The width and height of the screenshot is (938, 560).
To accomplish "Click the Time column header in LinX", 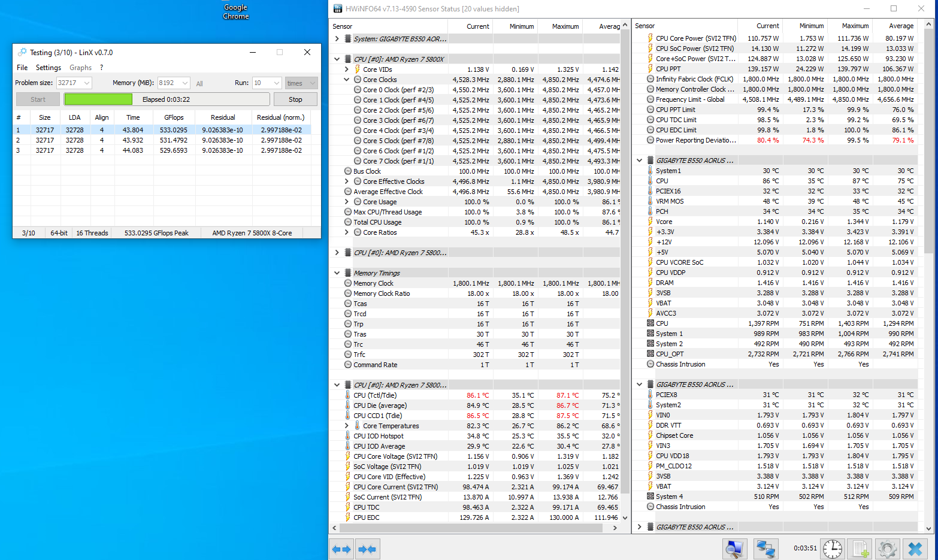I will 133,117.
